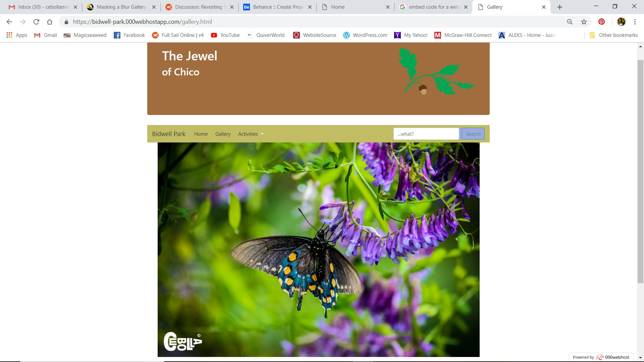Expand the Activities dropdown menu

[251, 134]
